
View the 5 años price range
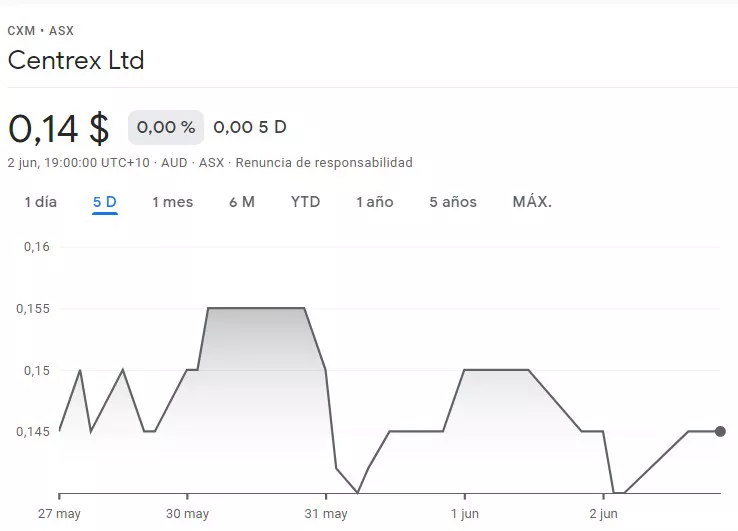452,202
